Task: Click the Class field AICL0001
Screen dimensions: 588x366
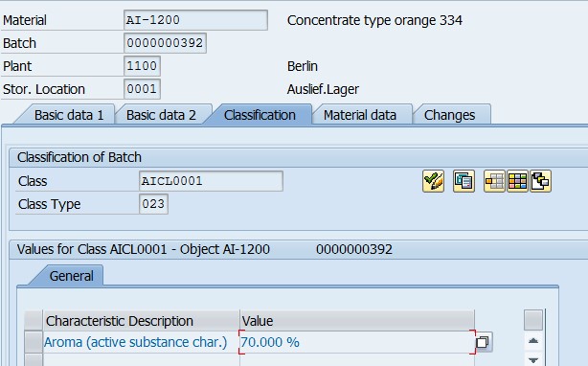Action: 211,181
